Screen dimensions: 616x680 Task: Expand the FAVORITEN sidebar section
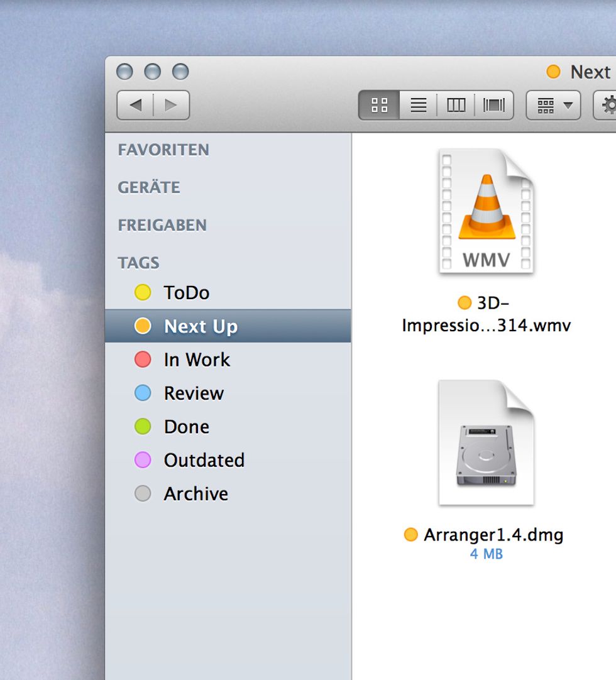163,150
